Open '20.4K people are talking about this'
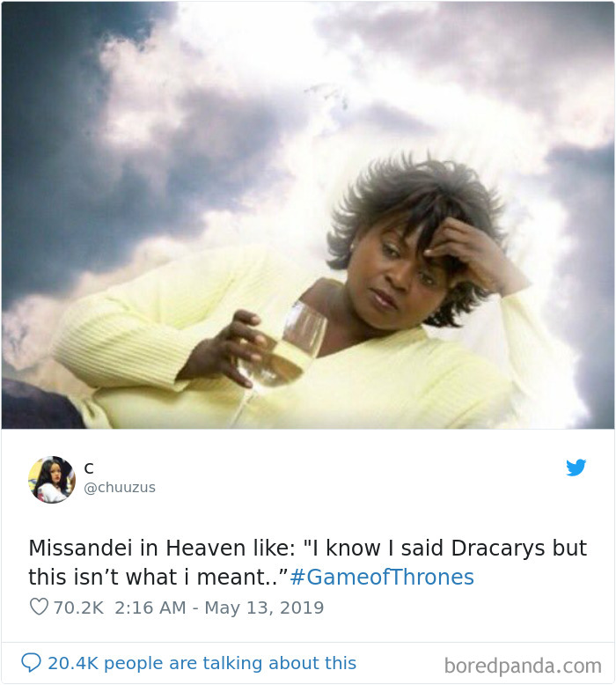616x685 pixels. (202, 663)
